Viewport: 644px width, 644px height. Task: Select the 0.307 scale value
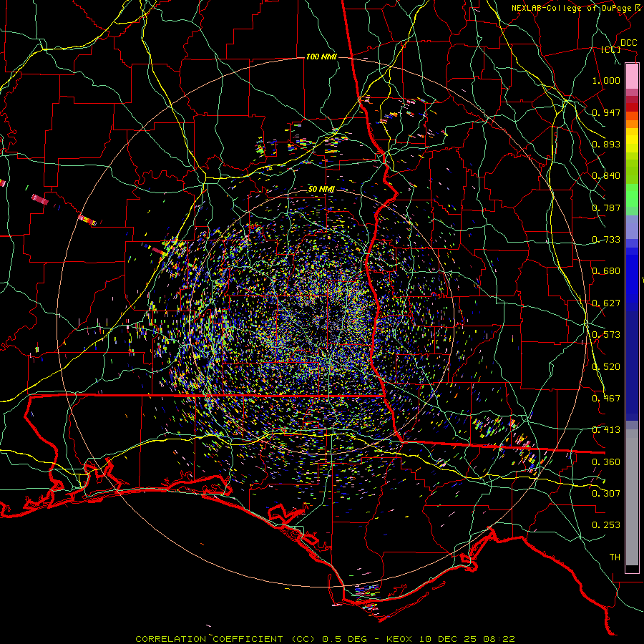(606, 493)
